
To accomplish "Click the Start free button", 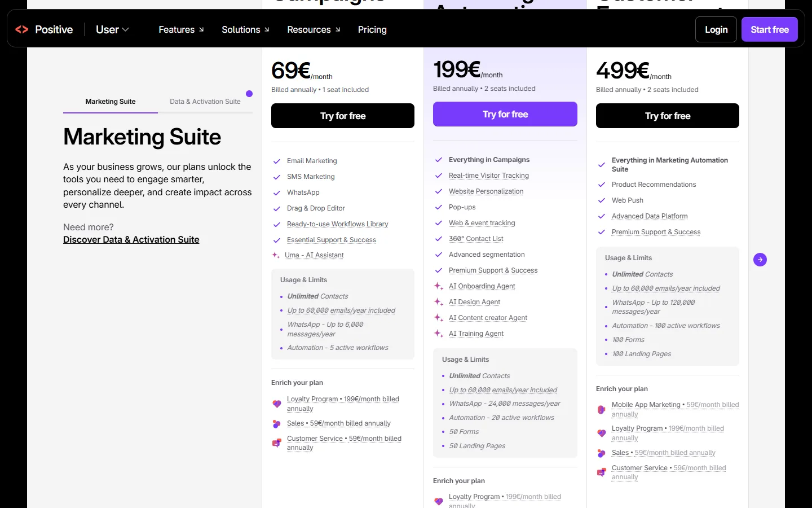I will (x=770, y=29).
